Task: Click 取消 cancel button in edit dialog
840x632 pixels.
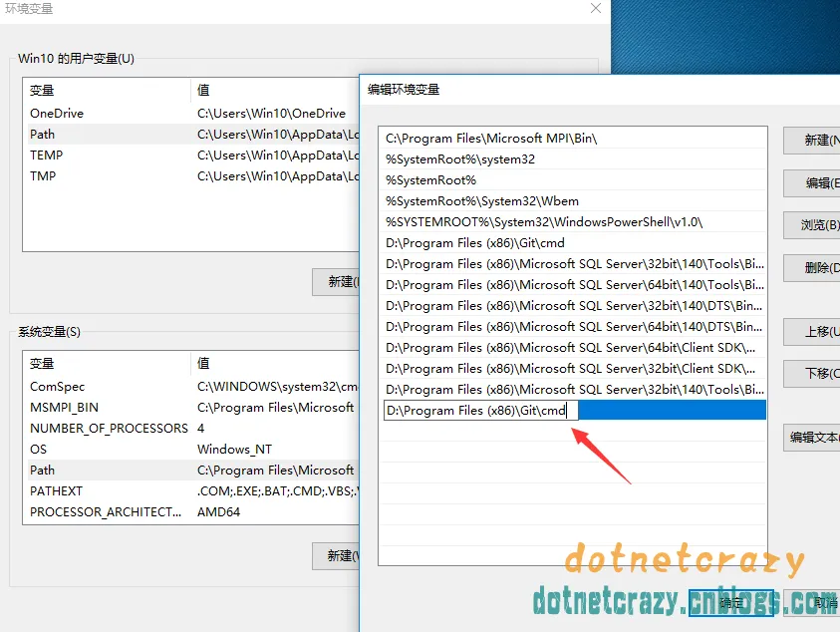Action: click(x=812, y=602)
